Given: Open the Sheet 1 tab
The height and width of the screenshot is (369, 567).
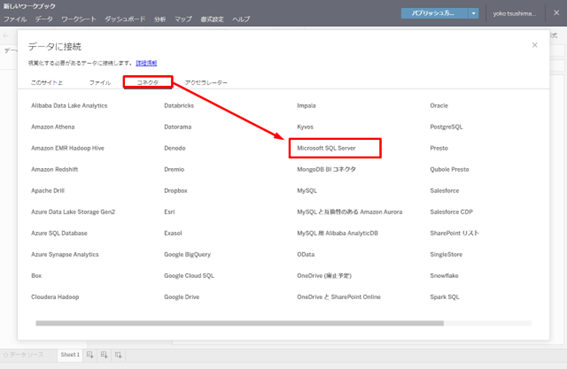Looking at the screenshot, I should pyautogui.click(x=70, y=355).
